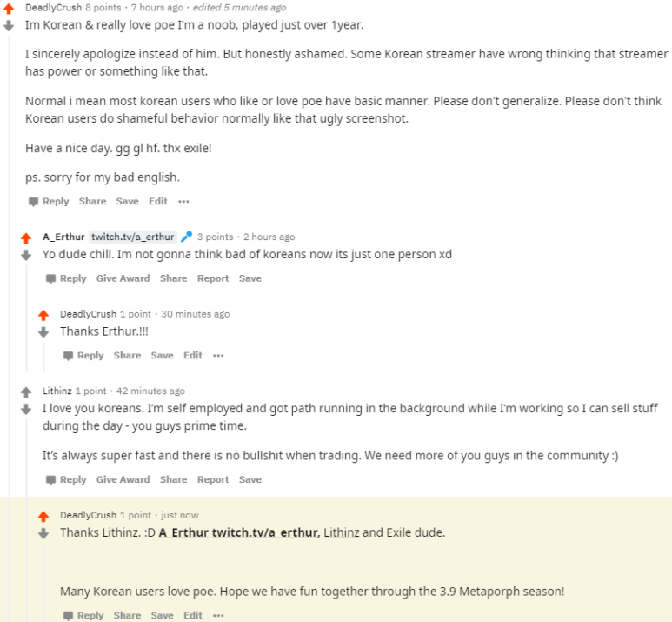The image size is (672, 622).
Task: Downvote Lithinz's comment
Action: [26, 409]
